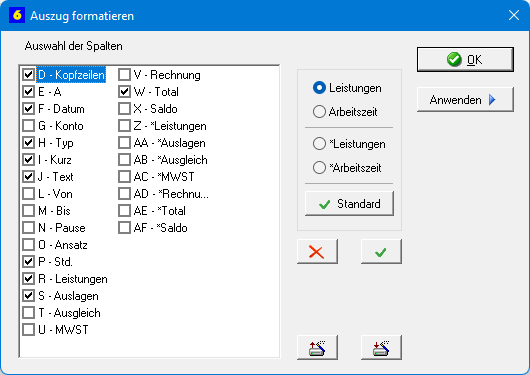This screenshot has width=530, height=375.
Task: Close the Auszug formatieren dialog
Action: [514, 15]
